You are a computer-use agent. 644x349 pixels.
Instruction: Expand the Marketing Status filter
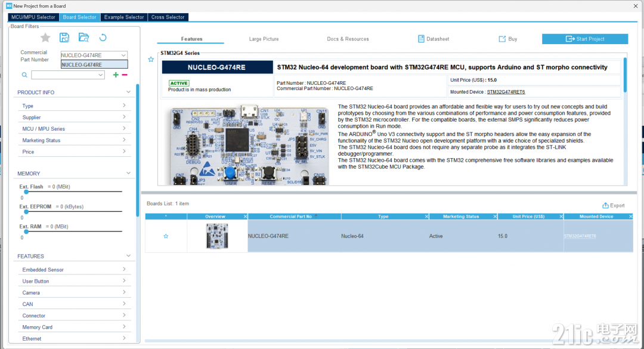tap(124, 140)
